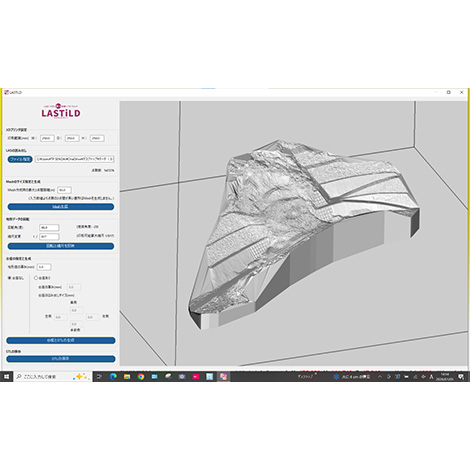Click the pedestal thickness input field

coord(74,287)
